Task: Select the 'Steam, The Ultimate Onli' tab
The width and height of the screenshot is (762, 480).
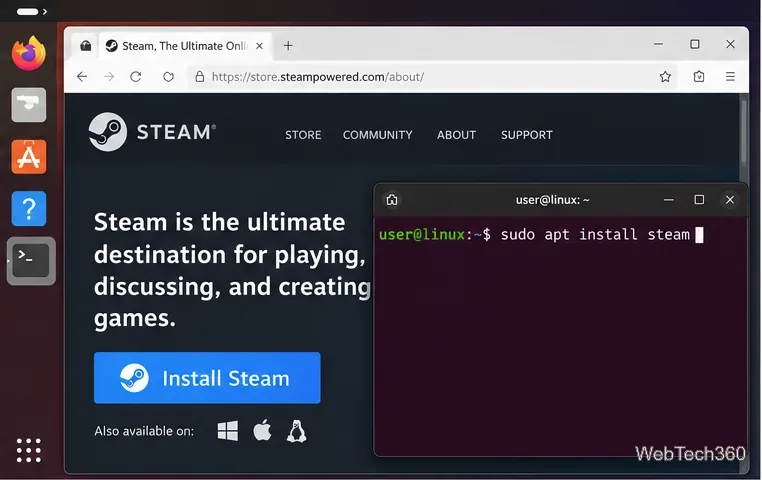Action: [x=185, y=46]
